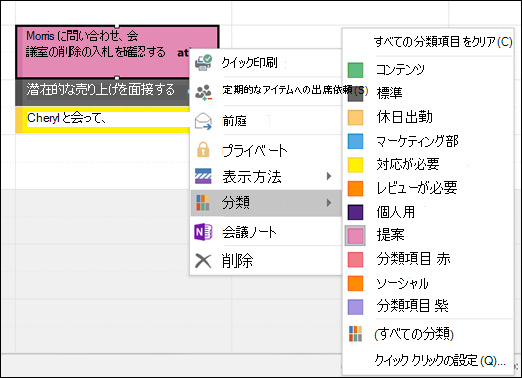Expand the 分類 submenu arrow
Viewport: 522px width, 378px height.
coord(329,202)
